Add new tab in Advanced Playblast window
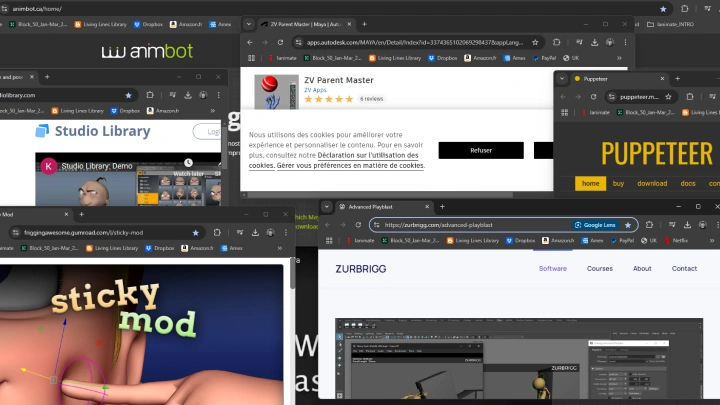This screenshot has height=405, width=720. point(442,207)
